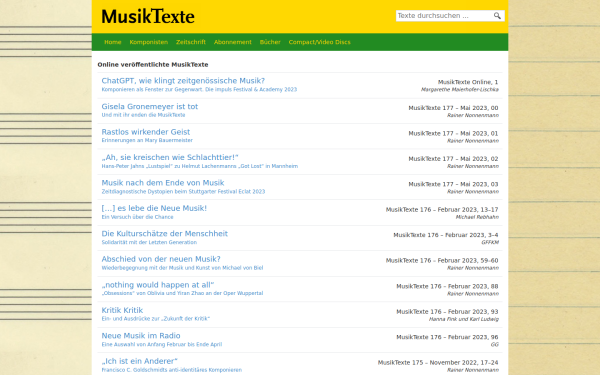Go to the Zeitschrift menu
600x375 pixels.
click(191, 42)
